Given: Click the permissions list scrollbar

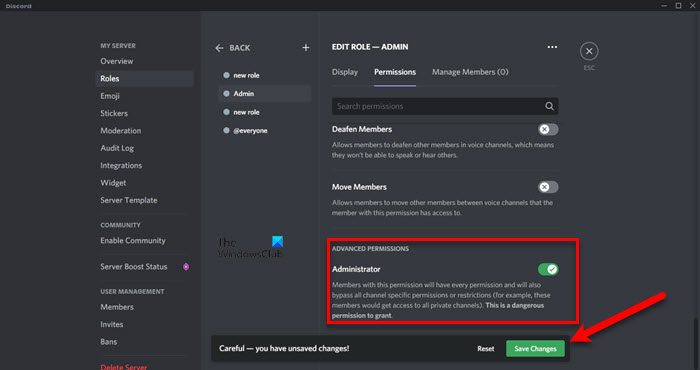Looking at the screenshot, I should click(695, 344).
